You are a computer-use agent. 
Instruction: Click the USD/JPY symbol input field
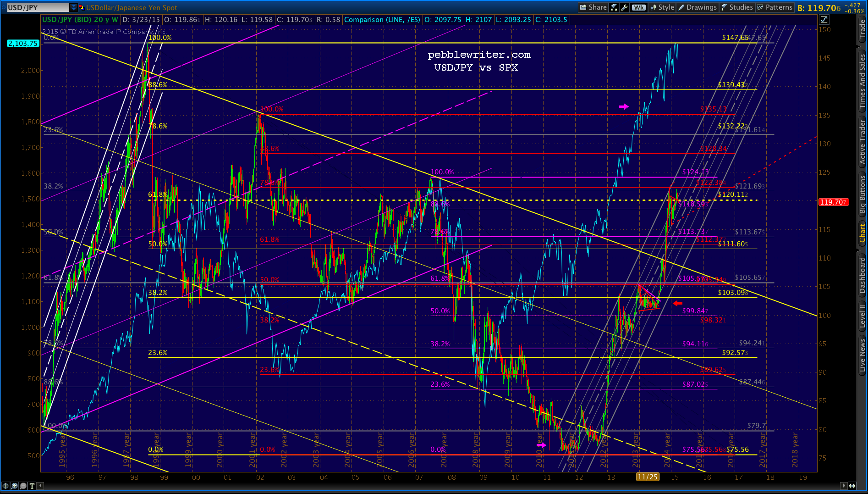click(38, 7)
